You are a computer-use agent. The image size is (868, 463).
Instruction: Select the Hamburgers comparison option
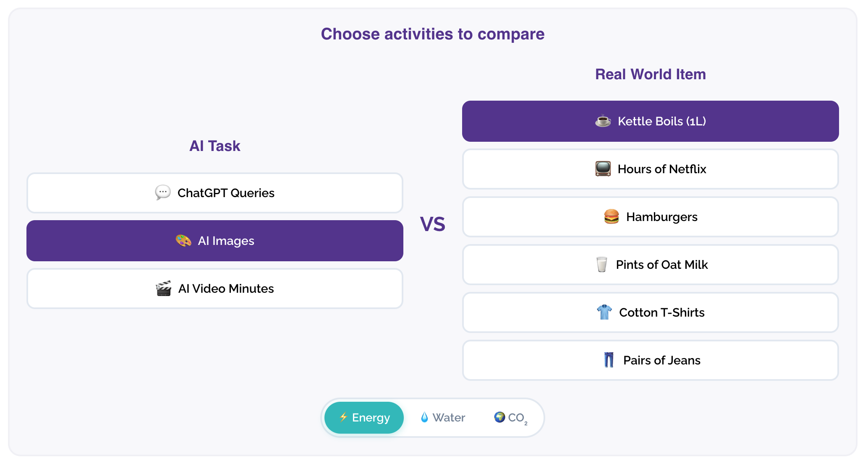(651, 217)
